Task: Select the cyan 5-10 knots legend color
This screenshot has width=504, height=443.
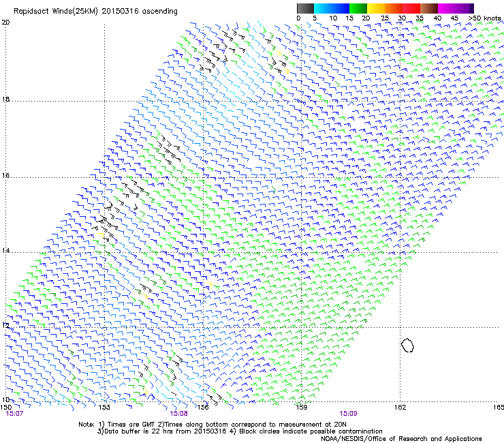Action: [x=322, y=8]
